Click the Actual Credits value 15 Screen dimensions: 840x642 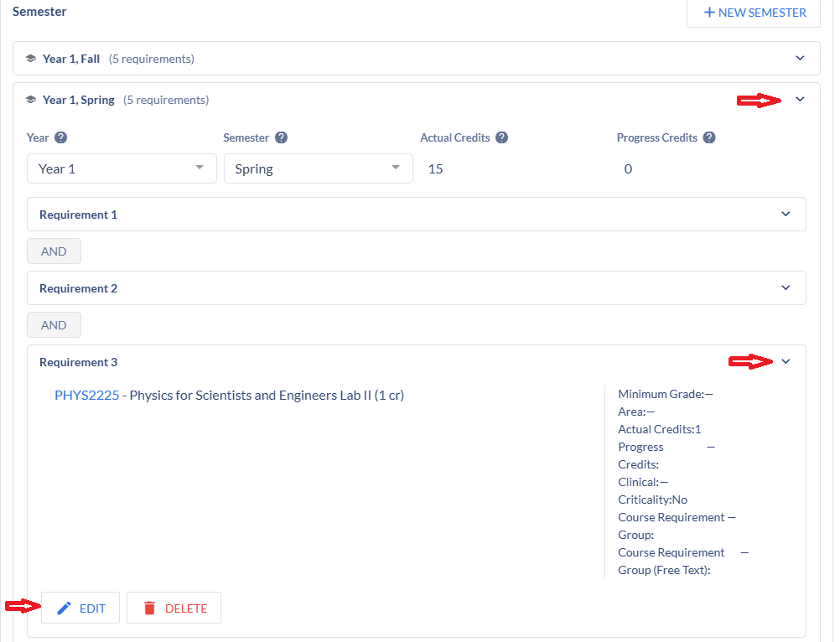pos(435,169)
